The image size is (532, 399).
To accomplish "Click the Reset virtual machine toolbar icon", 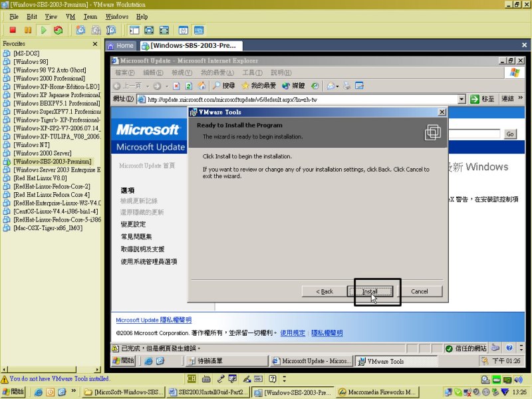I will (x=59, y=30).
